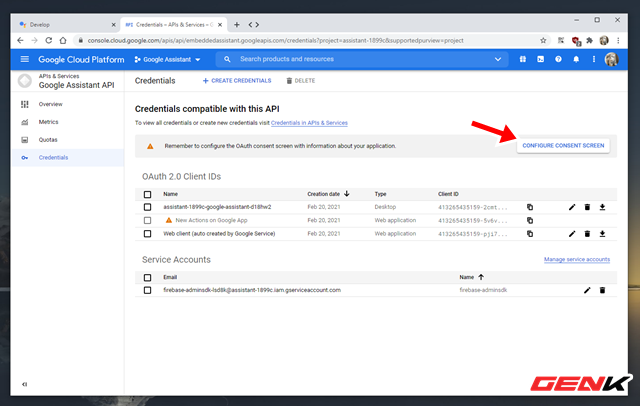
Task: Click the Client ID column header
Action: point(448,194)
